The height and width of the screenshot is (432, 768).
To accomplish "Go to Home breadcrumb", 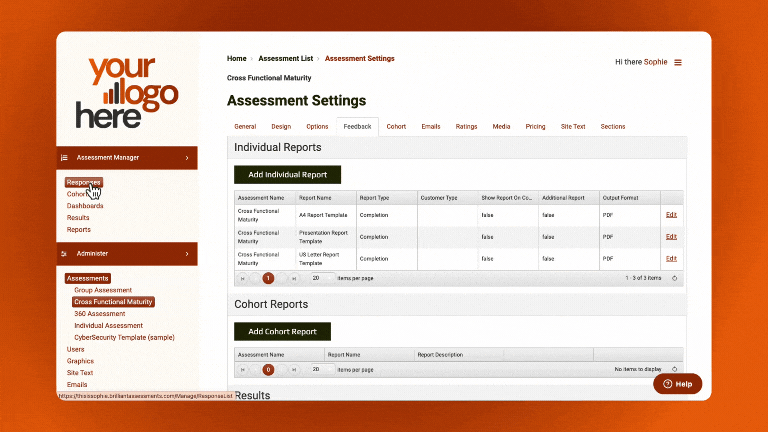I will pos(237,59).
